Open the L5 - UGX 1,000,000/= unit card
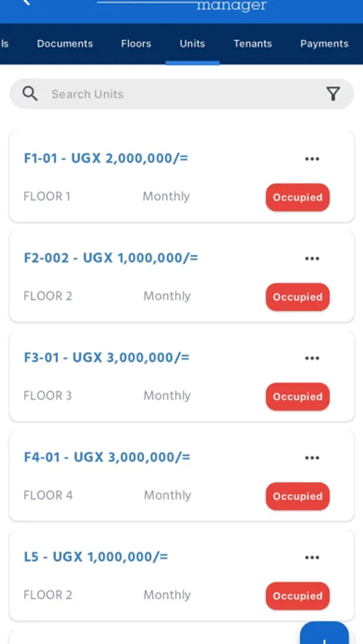 182,575
